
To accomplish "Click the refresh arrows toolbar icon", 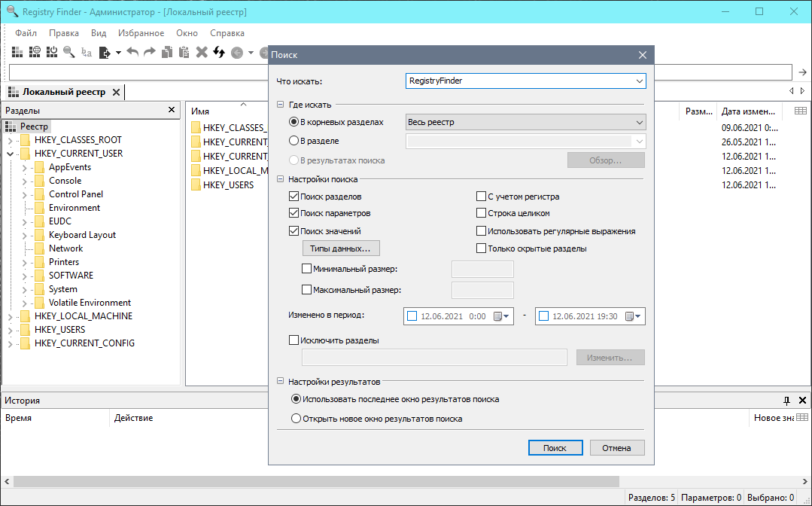I will [219, 52].
